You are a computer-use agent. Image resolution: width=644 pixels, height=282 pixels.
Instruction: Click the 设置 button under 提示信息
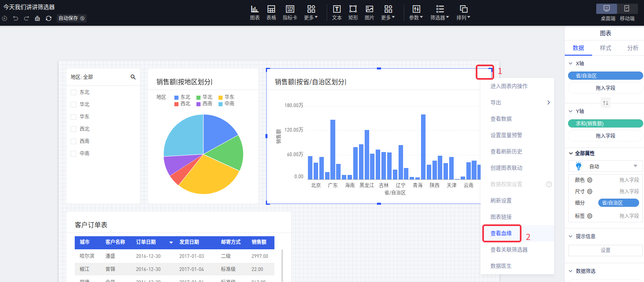coord(605,250)
